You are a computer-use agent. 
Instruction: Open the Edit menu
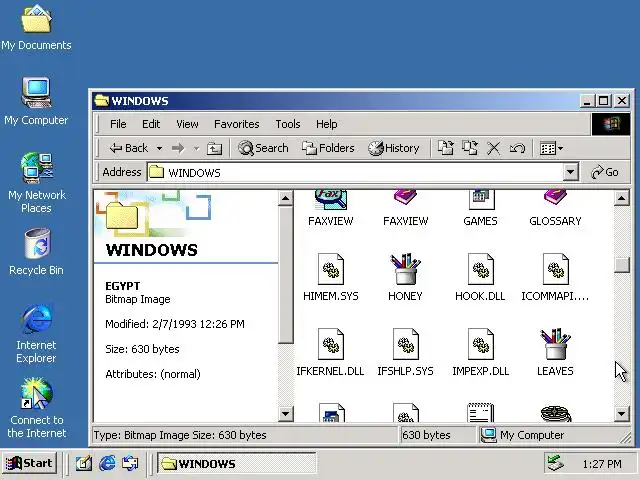click(151, 124)
